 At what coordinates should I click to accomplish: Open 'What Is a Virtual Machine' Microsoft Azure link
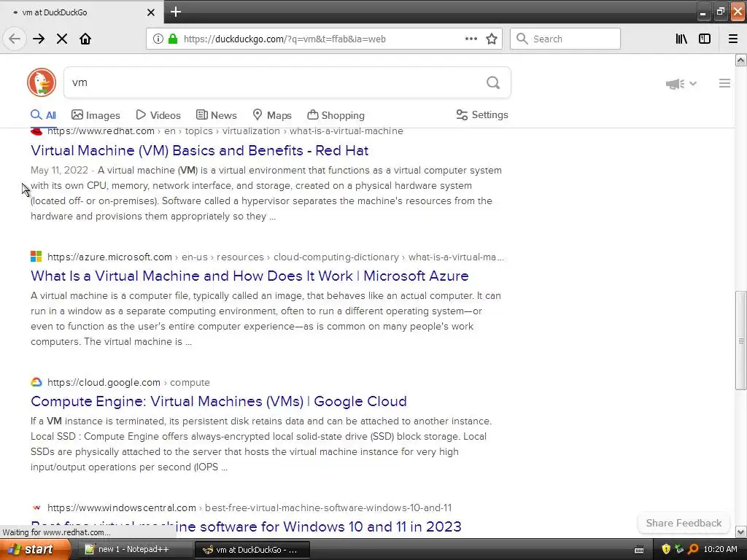pyautogui.click(x=249, y=276)
